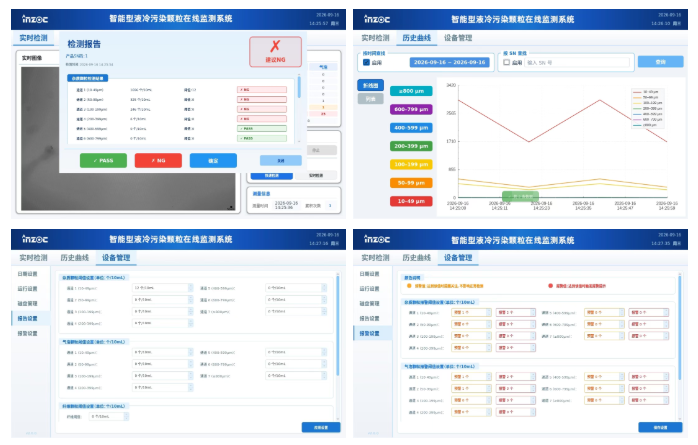
Task: Click the 实时检测 tab behind the report dialog
Action: pyautogui.click(x=33, y=38)
